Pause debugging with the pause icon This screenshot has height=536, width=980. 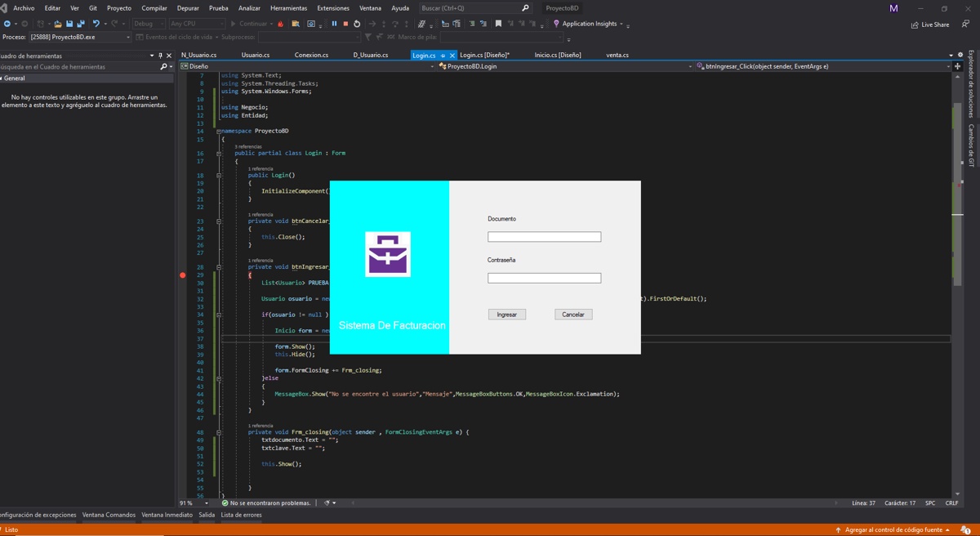(x=334, y=24)
